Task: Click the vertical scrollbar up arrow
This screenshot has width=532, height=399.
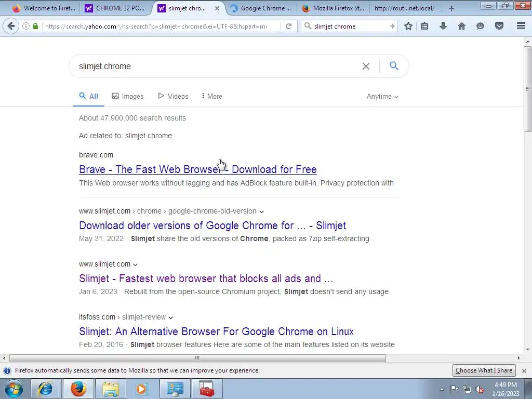Action: tap(528, 42)
